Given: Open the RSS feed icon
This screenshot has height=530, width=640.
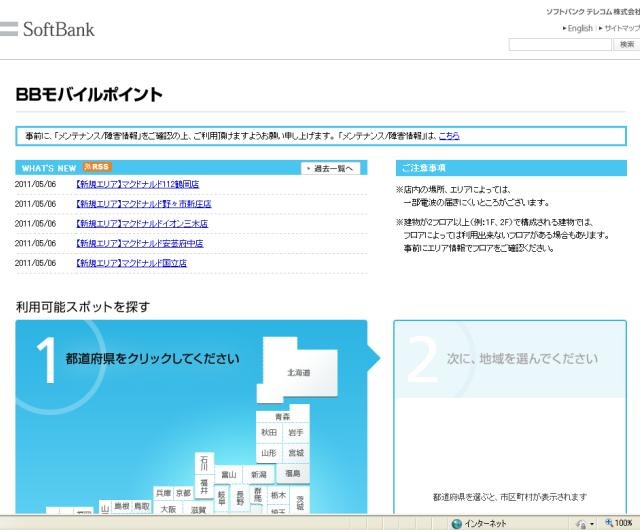Looking at the screenshot, I should (x=97, y=167).
